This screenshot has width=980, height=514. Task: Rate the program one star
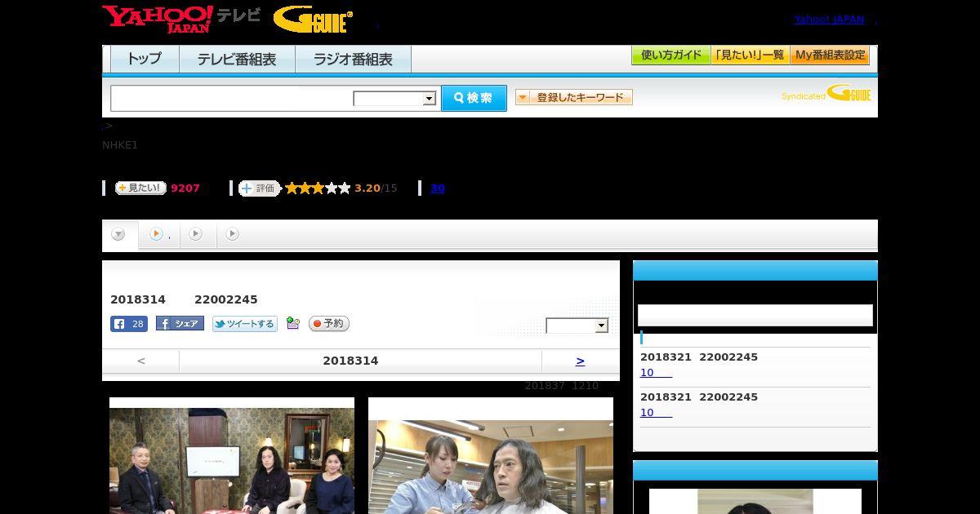click(292, 188)
